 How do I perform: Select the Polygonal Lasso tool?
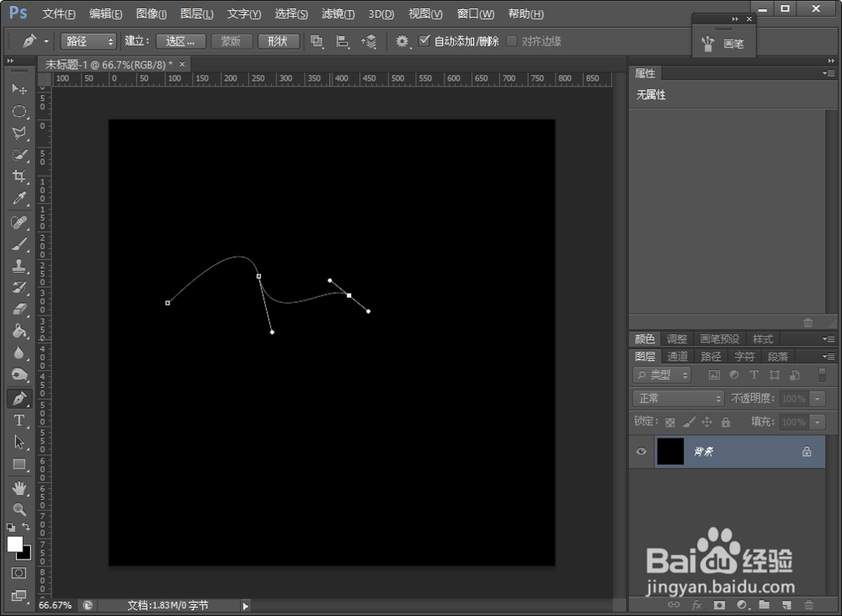coord(19,133)
